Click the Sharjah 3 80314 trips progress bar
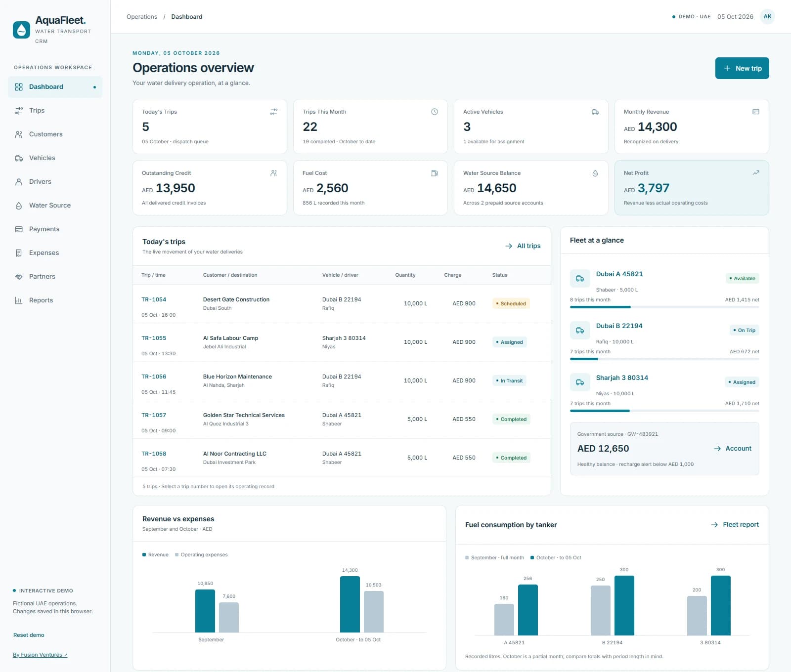The height and width of the screenshot is (672, 791). (x=664, y=411)
